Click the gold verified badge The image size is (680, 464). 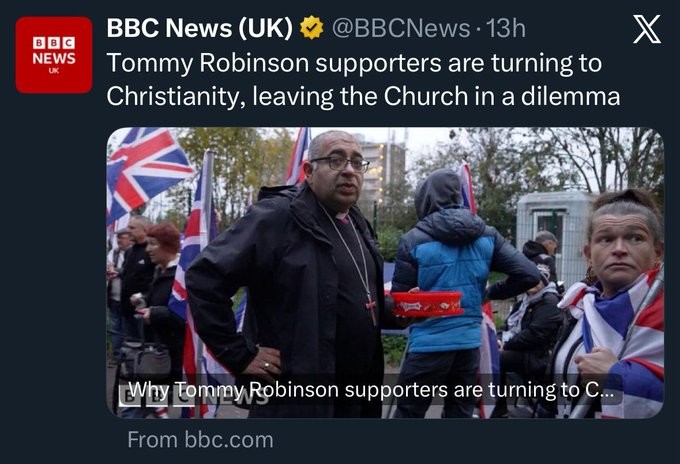tap(312, 28)
